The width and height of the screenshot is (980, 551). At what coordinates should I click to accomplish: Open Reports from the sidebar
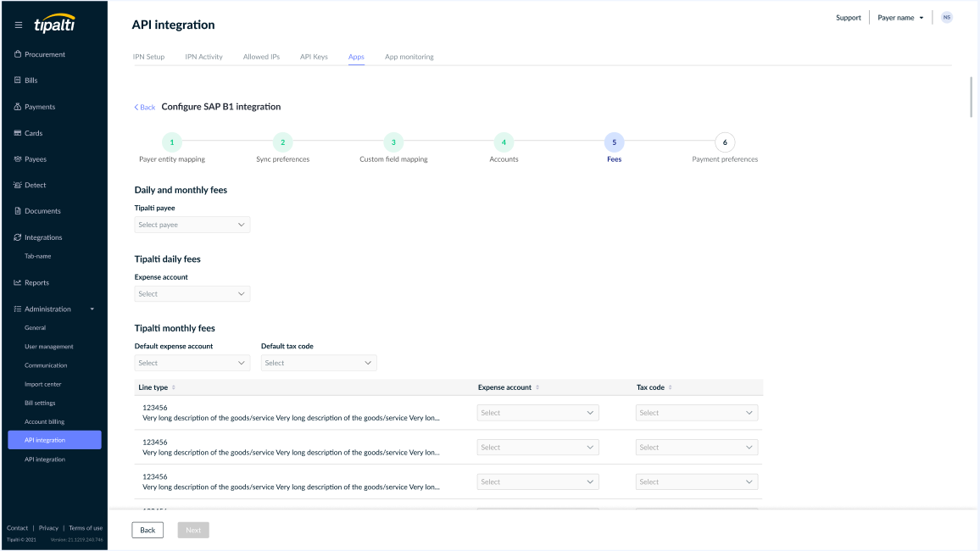36,283
